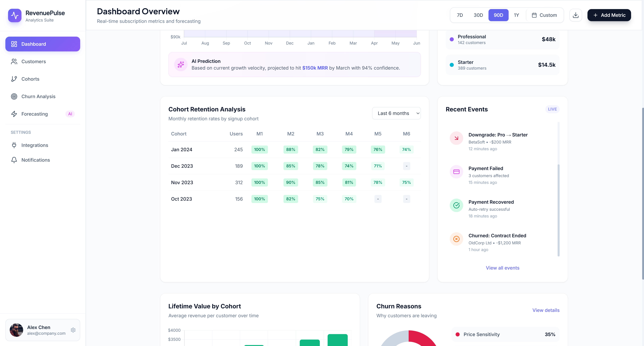Select the Forecasting lightning bolt icon
This screenshot has width=644, height=346.
14,114
